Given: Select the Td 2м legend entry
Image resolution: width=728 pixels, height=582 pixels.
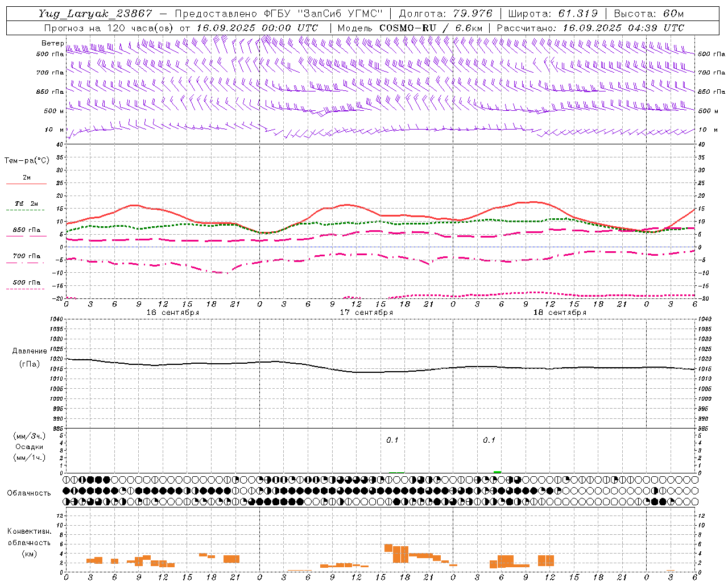Looking at the screenshot, I should tap(26, 203).
